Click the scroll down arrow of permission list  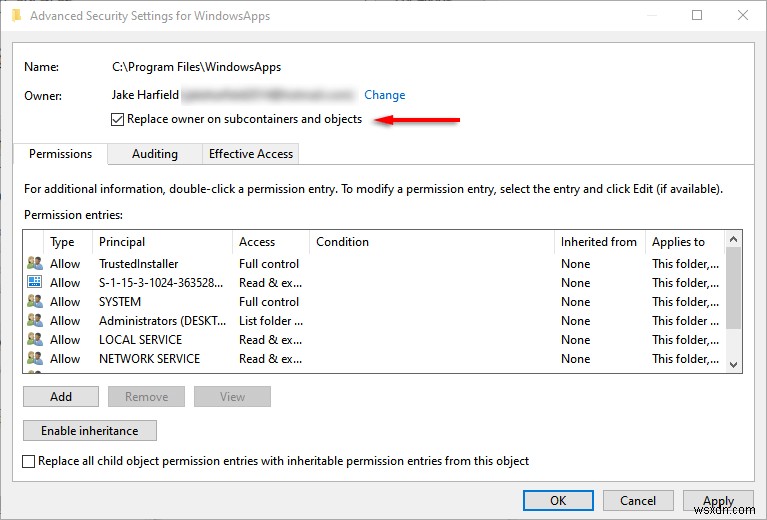pyautogui.click(x=733, y=364)
